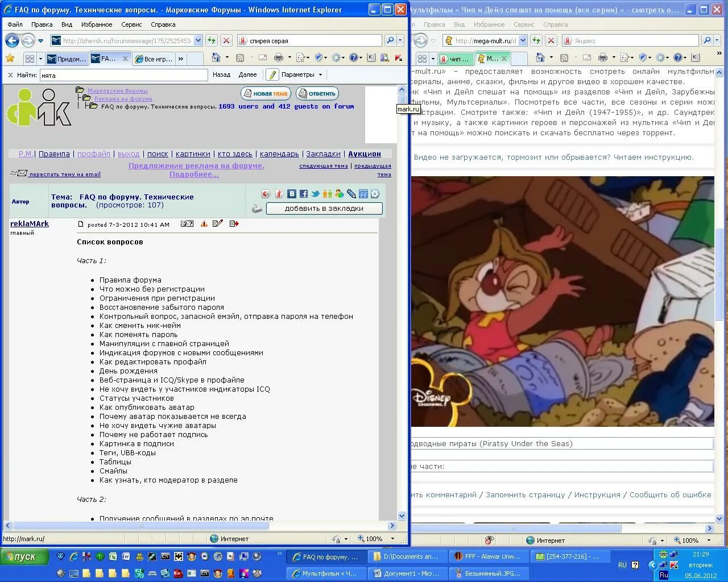The height and width of the screenshot is (582, 728).
Task: Click the ответить reply button
Action: pos(317,93)
